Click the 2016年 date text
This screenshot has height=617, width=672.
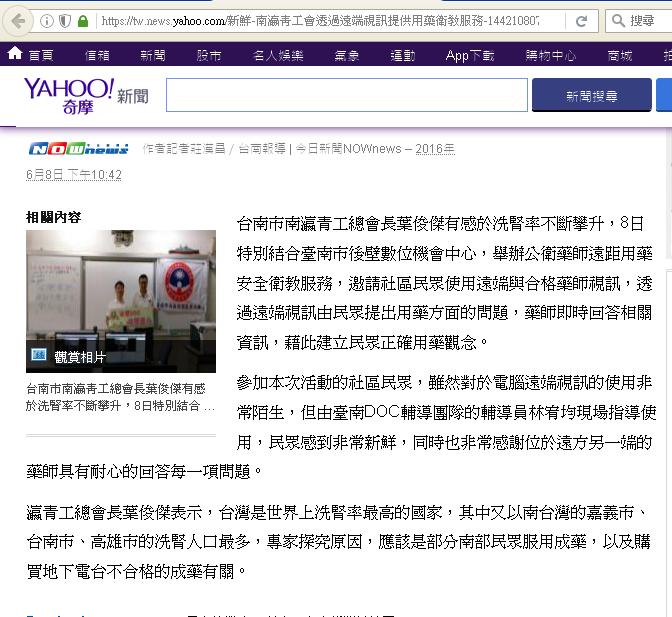pos(435,149)
